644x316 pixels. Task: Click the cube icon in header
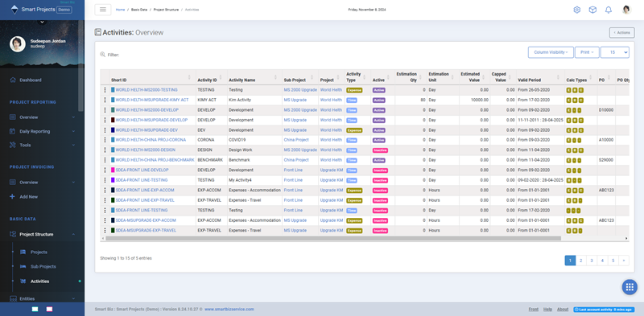click(592, 10)
